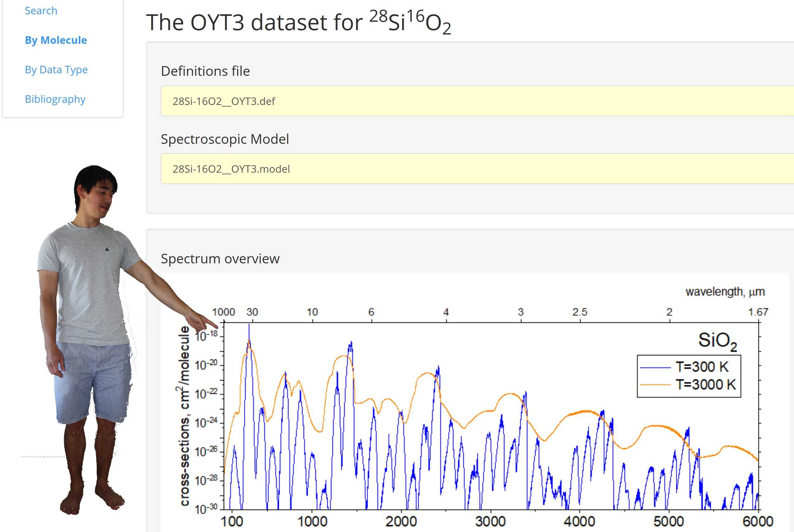Click the wavelength, µm axis label
The width and height of the screenshot is (794, 532).
(x=725, y=291)
